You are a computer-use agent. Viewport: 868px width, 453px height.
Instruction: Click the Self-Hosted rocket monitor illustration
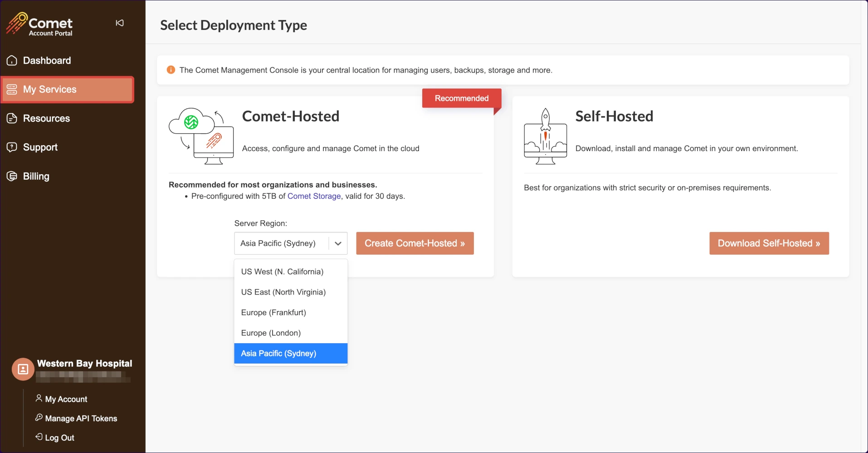546,136
